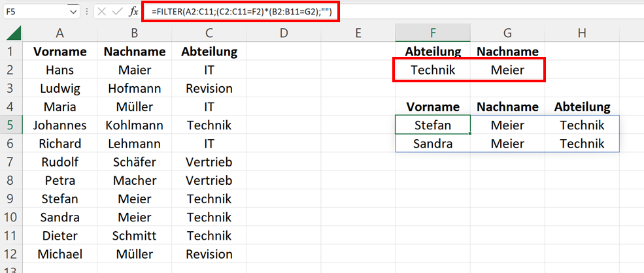Select cell B3 containing Hofmann
644x273 pixels.
(x=135, y=88)
